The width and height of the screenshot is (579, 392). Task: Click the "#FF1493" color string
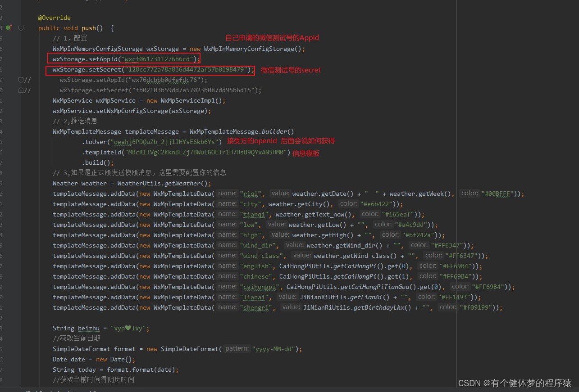point(455,297)
